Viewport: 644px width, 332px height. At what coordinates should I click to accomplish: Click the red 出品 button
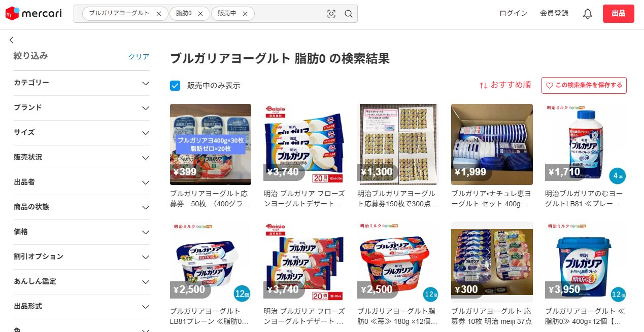tap(619, 14)
